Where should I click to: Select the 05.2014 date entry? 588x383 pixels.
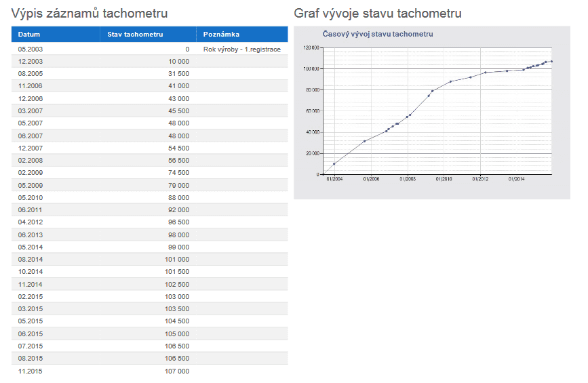[x=31, y=247]
